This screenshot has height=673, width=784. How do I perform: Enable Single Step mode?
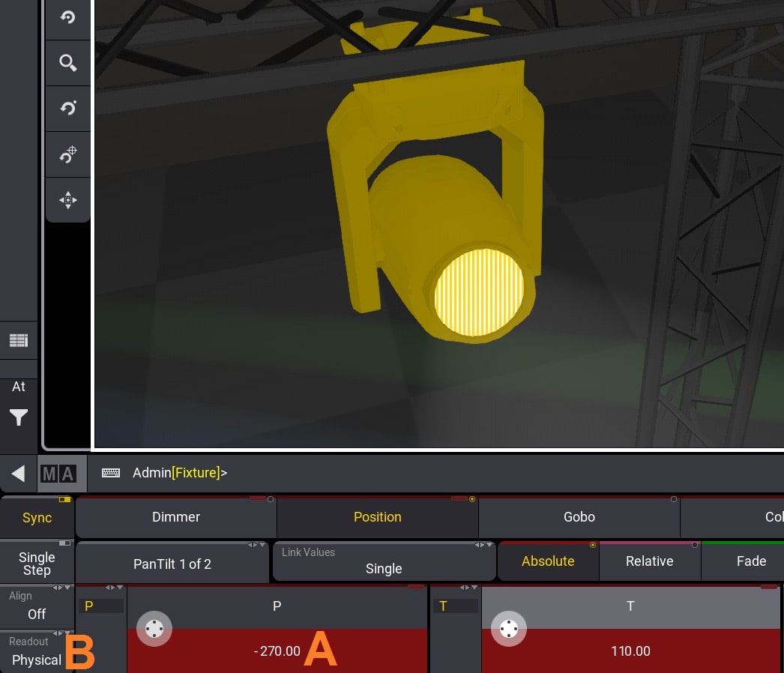(x=37, y=564)
